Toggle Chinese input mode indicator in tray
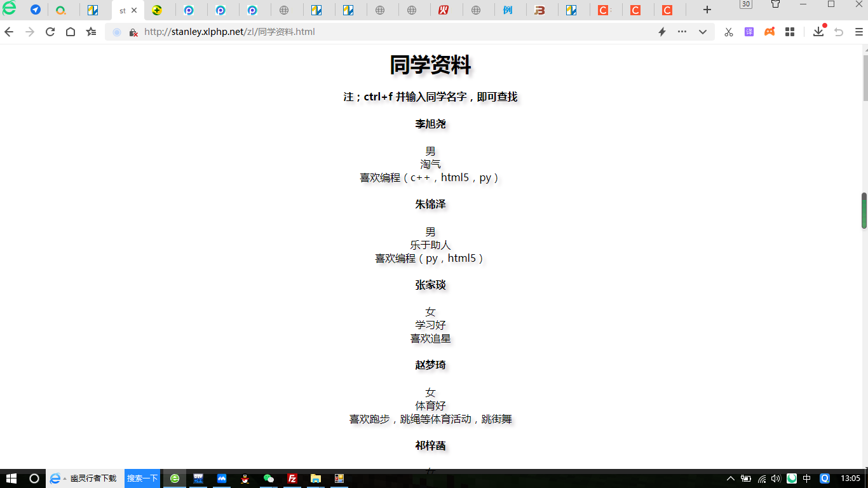This screenshot has height=488, width=868. click(x=807, y=478)
